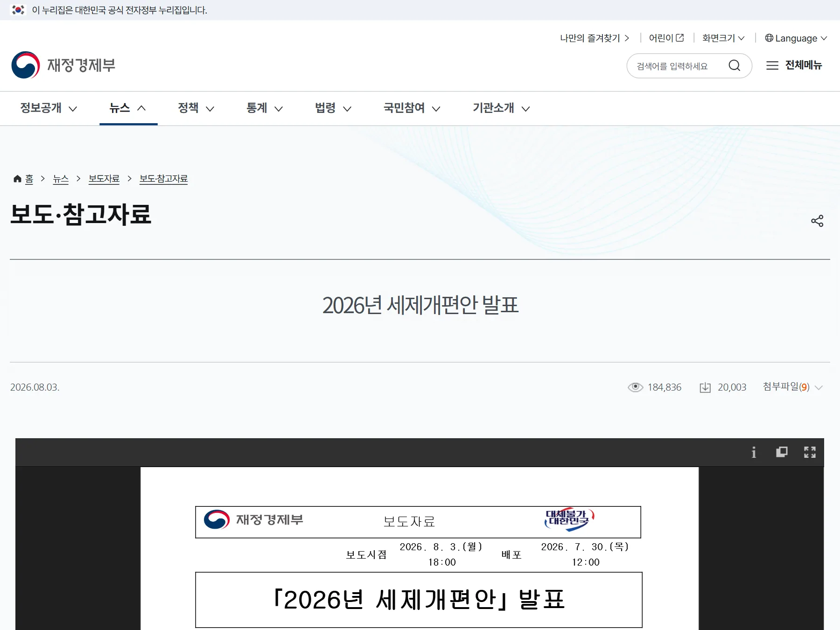Expand the 통계 menu

[x=265, y=108]
